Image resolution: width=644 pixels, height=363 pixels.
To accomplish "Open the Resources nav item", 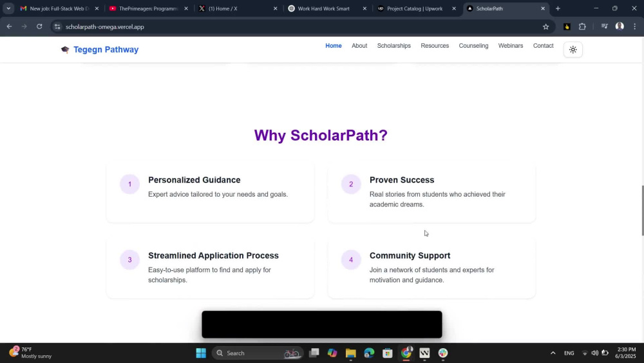I will pos(435,46).
